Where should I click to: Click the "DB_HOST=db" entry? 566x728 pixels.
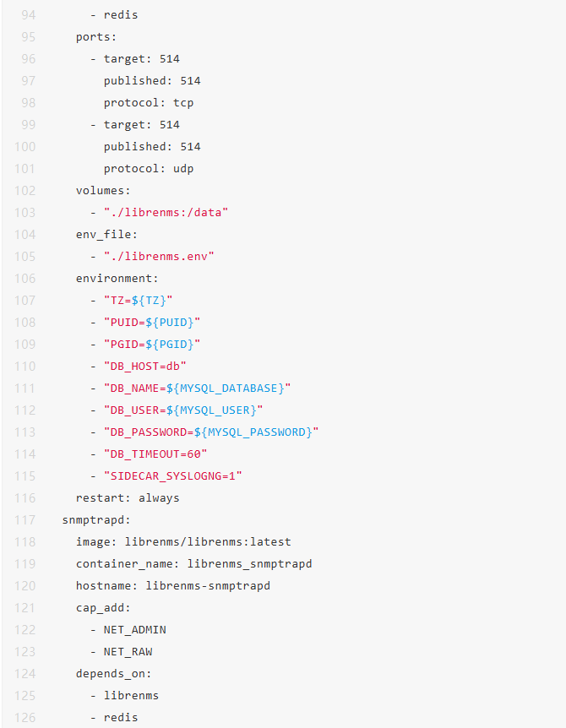click(x=144, y=367)
